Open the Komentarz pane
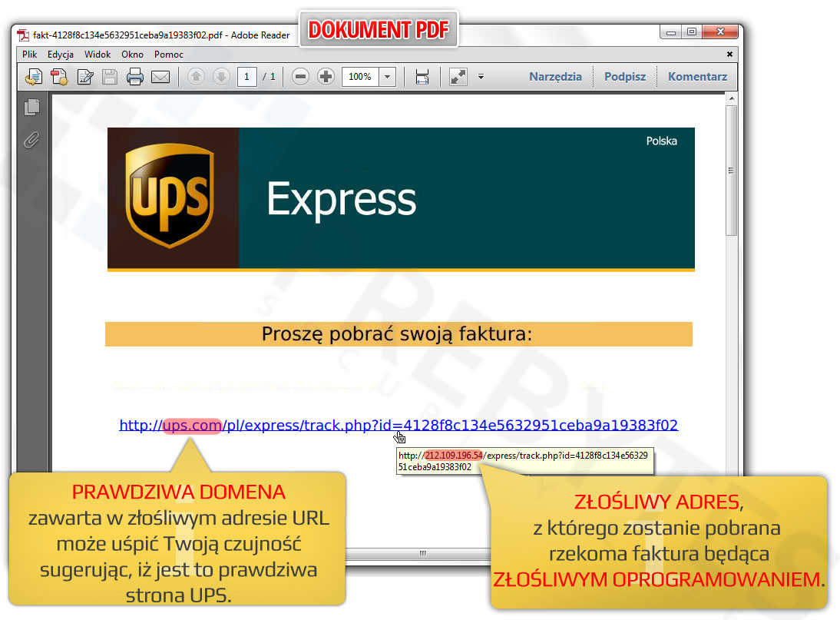The image size is (840, 620). 697,77
